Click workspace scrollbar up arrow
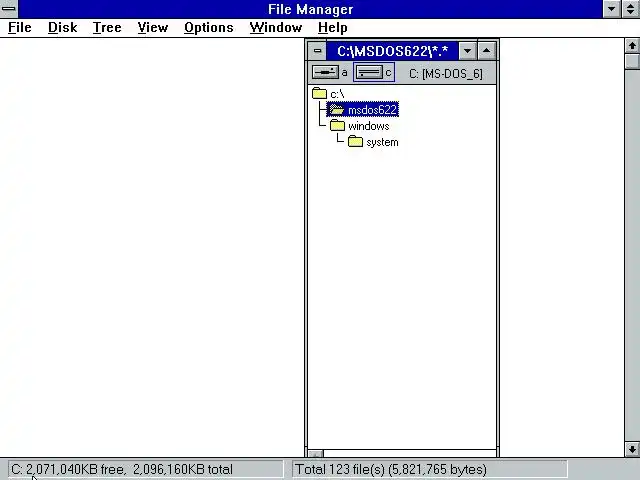The image size is (640, 480). (632, 46)
